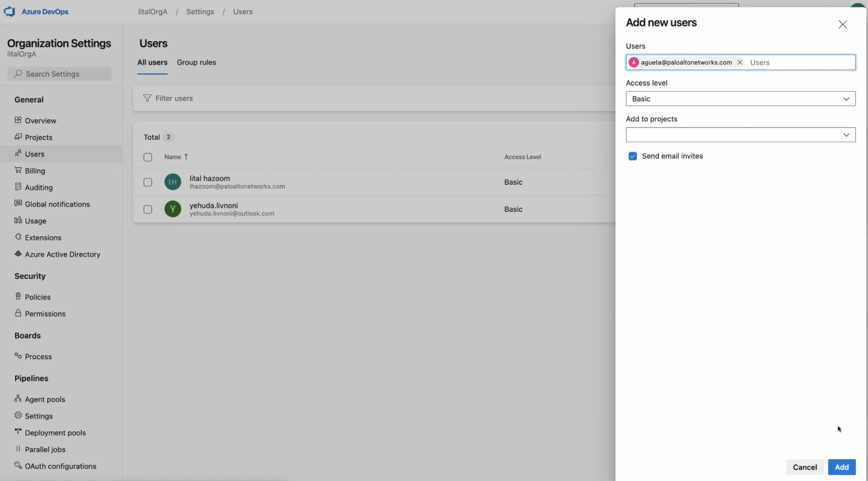Click the Global notifications icon
This screenshot has height=481, width=868.
coord(18,204)
